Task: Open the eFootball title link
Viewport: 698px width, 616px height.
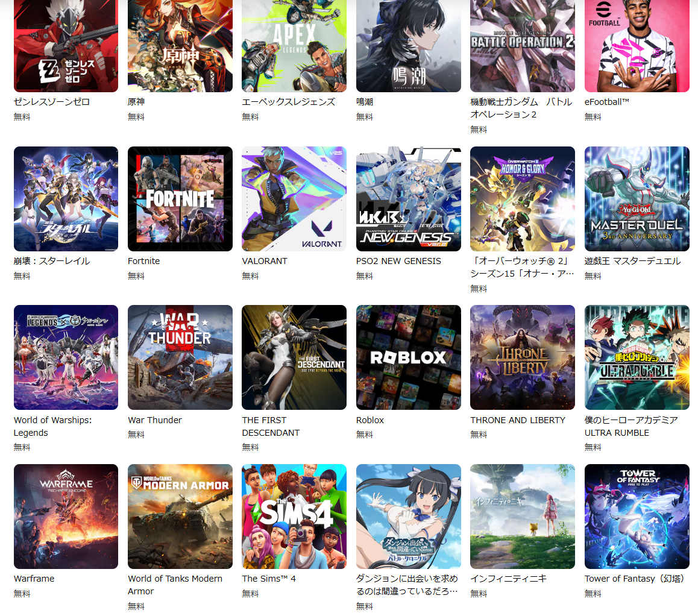Action: click(606, 102)
